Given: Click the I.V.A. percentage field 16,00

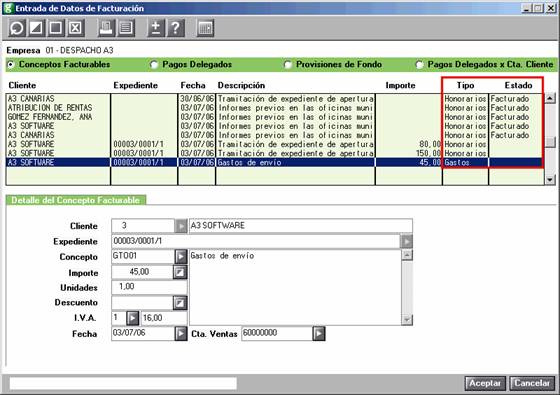Looking at the screenshot, I should pyautogui.click(x=164, y=318).
